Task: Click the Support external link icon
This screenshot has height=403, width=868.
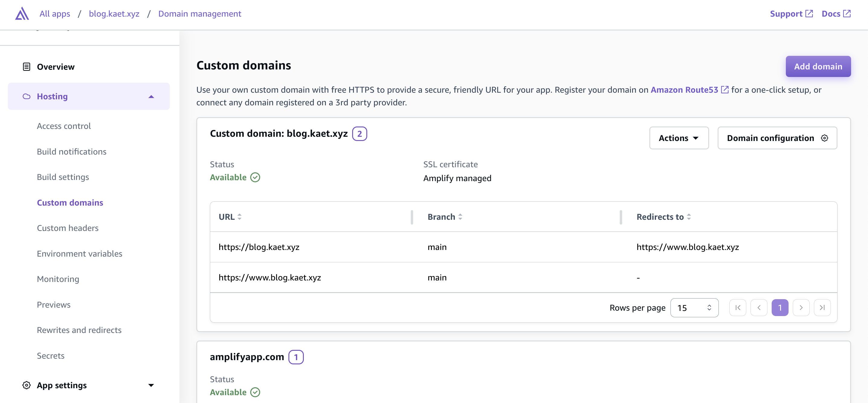Action: tap(809, 14)
